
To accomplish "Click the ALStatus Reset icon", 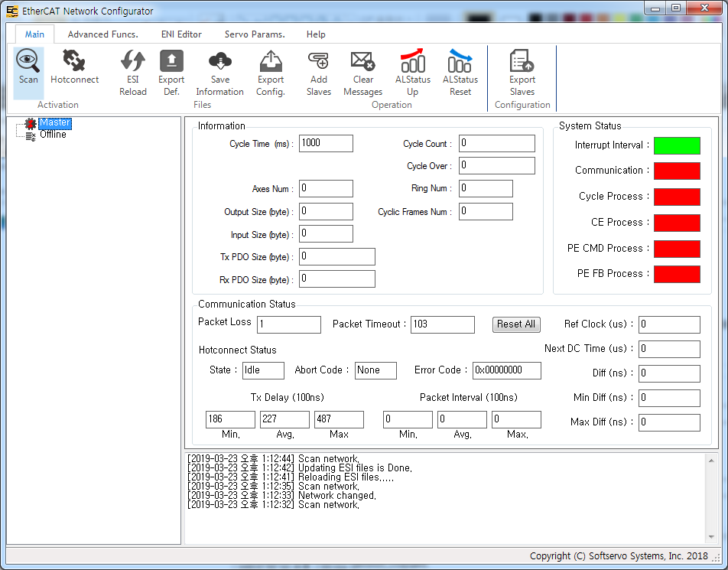I will pyautogui.click(x=460, y=61).
